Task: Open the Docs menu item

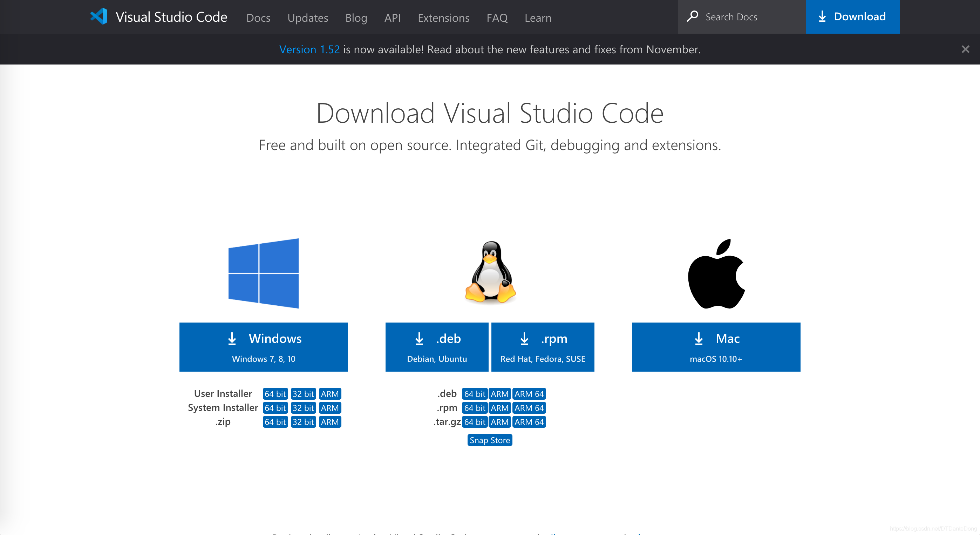Action: (x=258, y=18)
